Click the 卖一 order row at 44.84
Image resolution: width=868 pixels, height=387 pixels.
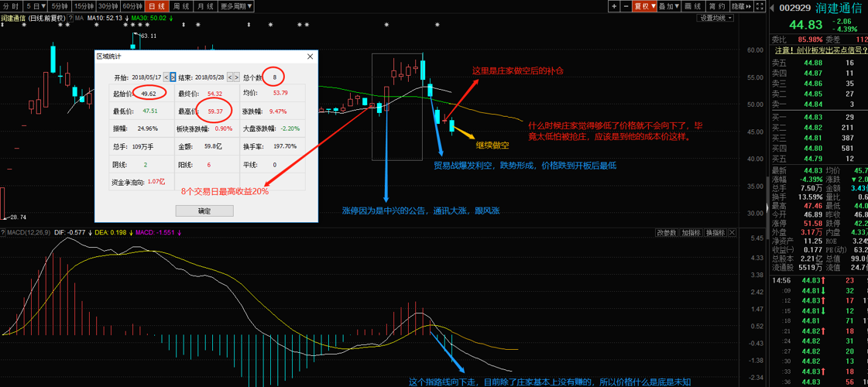tap(818, 104)
